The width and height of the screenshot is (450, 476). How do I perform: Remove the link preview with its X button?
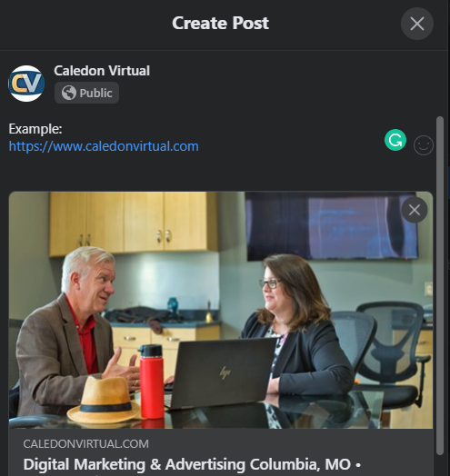415,210
